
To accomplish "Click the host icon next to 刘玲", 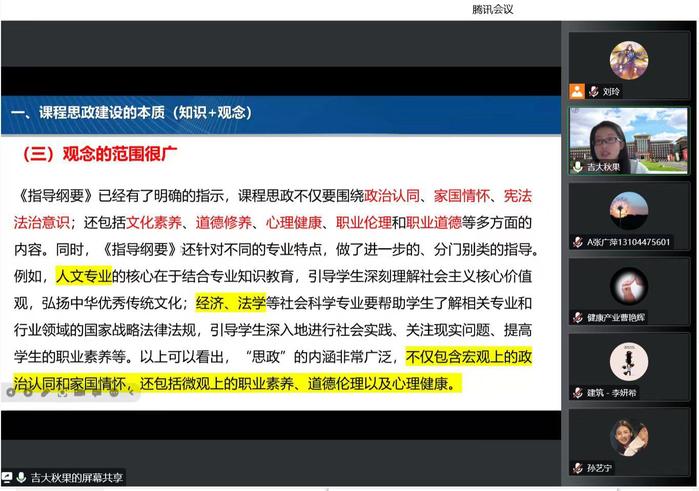I will (x=576, y=91).
